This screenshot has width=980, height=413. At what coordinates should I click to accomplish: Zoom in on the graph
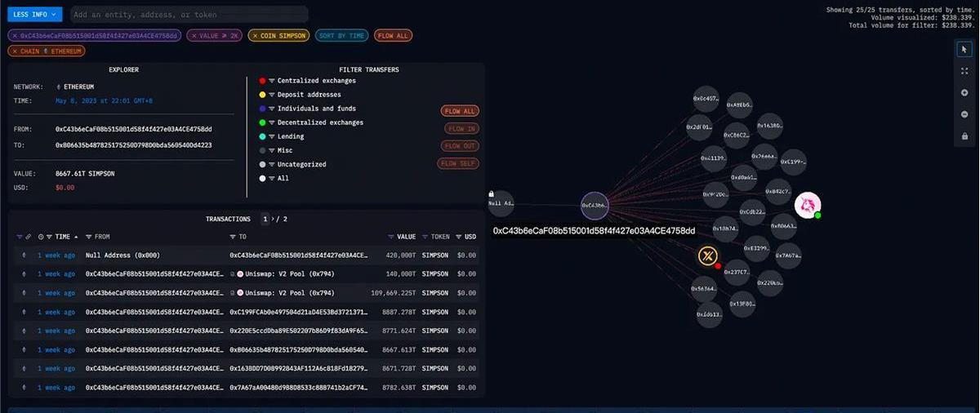964,93
